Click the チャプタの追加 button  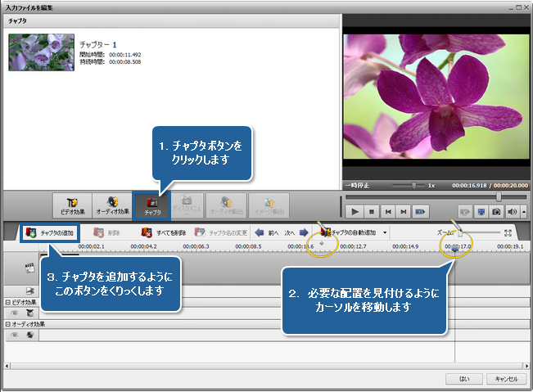49,232
